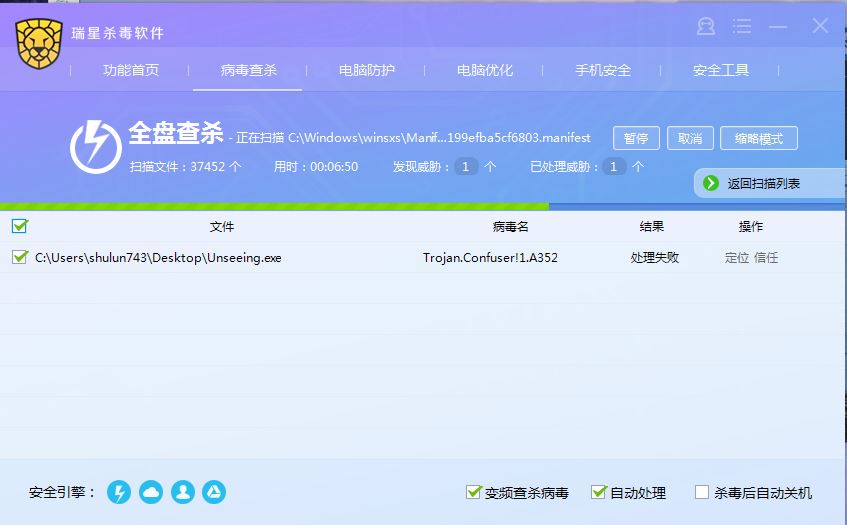Click the 扫描文件：37452 个 counter
The width and height of the screenshot is (847, 525).
185,166
